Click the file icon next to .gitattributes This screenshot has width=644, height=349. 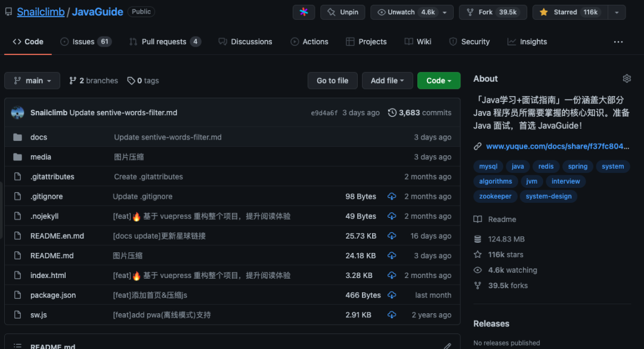(17, 177)
